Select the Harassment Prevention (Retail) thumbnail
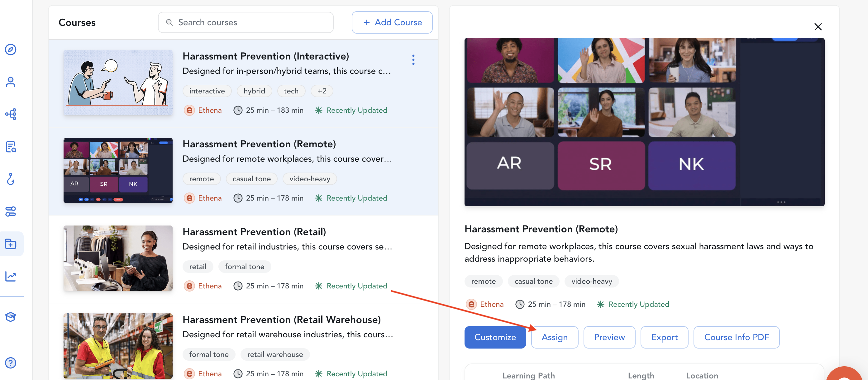 (118, 258)
